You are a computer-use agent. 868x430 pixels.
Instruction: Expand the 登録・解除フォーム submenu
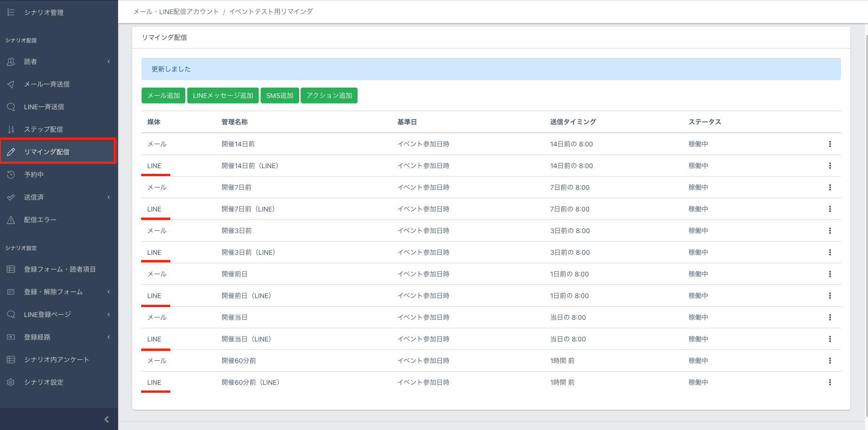pos(109,292)
